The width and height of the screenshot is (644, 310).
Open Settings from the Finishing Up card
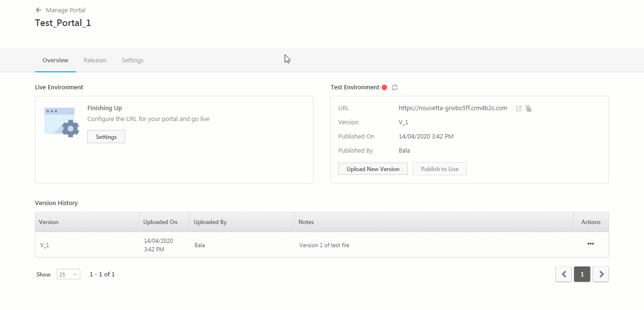point(106,137)
